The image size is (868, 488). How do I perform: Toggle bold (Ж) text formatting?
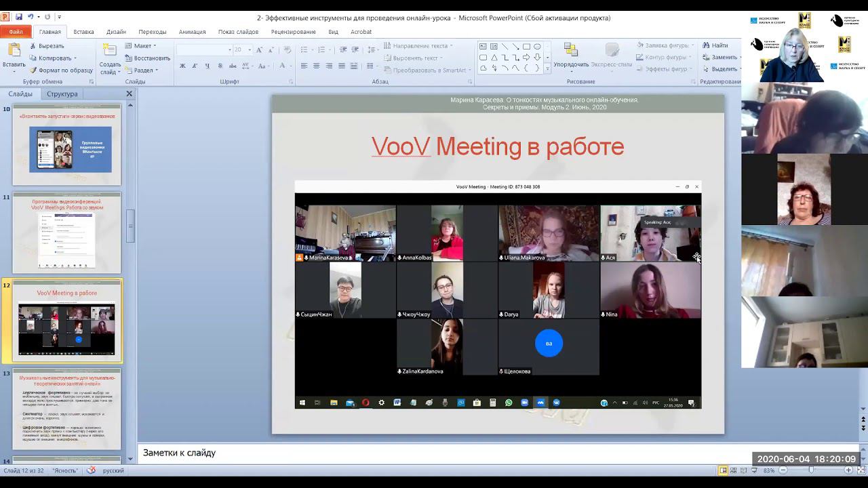182,66
